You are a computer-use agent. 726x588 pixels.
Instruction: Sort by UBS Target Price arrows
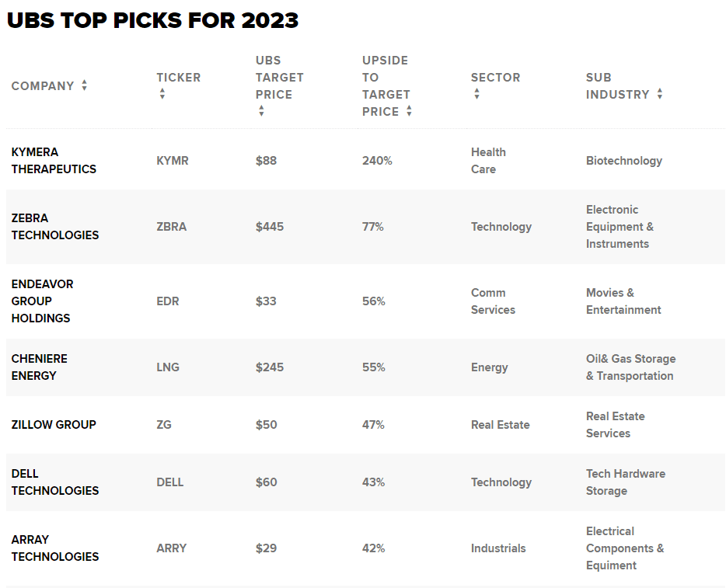click(261, 111)
